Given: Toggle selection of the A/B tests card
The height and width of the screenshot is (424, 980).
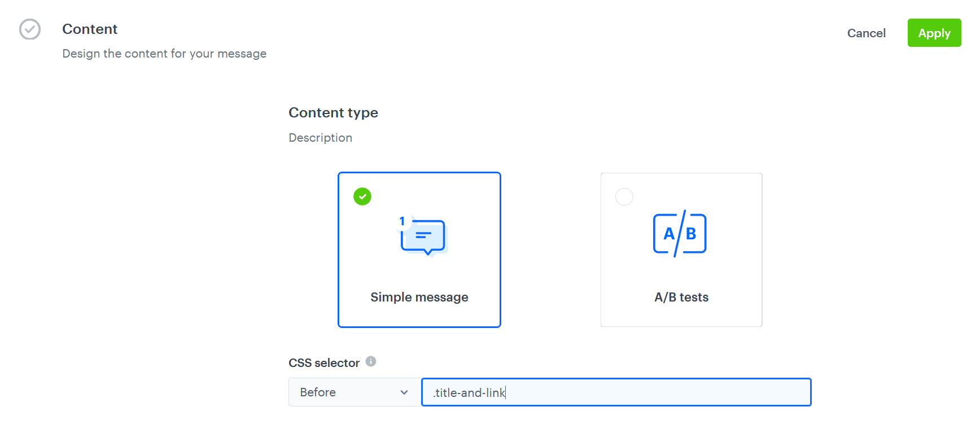Looking at the screenshot, I should (x=681, y=250).
